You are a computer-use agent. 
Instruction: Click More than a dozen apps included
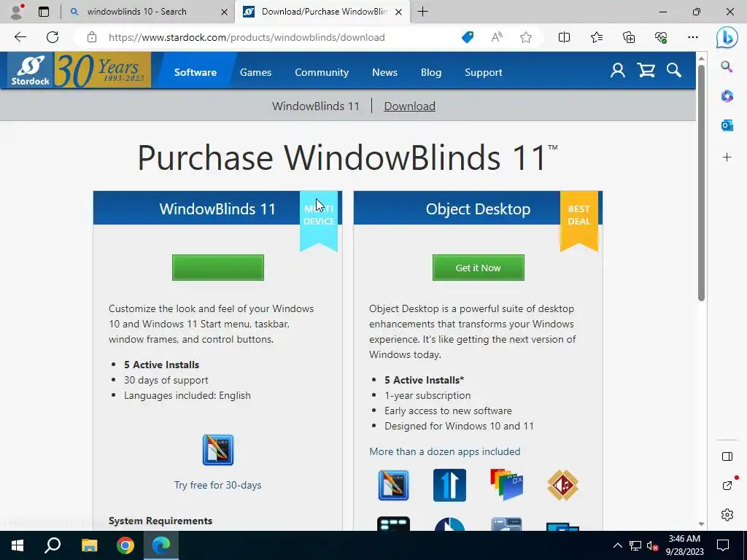[x=444, y=451]
